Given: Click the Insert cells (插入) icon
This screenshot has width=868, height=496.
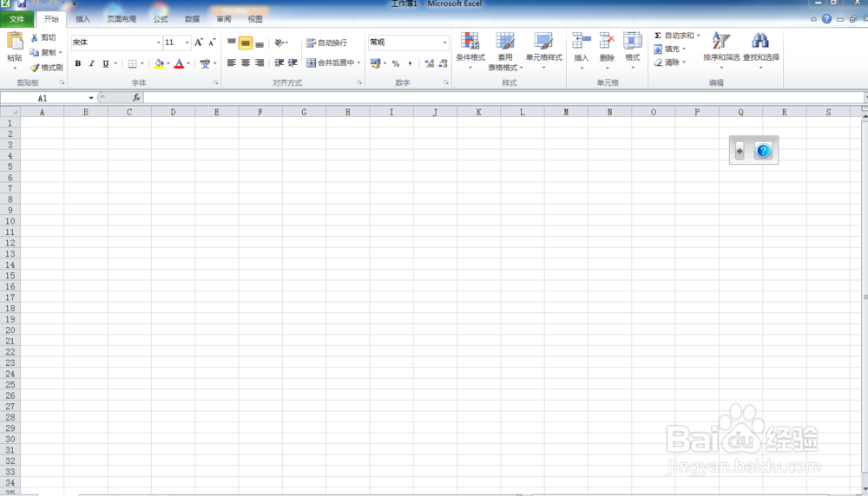Looking at the screenshot, I should 582,41.
